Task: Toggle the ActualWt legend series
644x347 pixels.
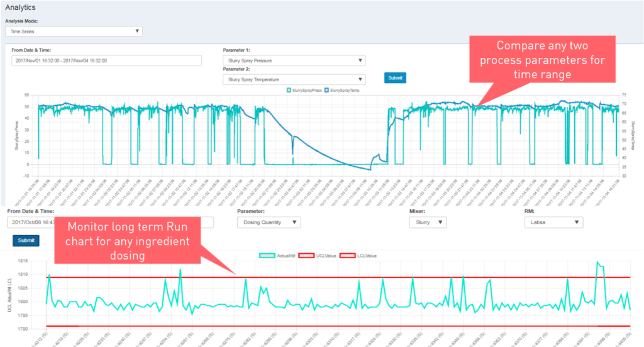Action: point(277,256)
